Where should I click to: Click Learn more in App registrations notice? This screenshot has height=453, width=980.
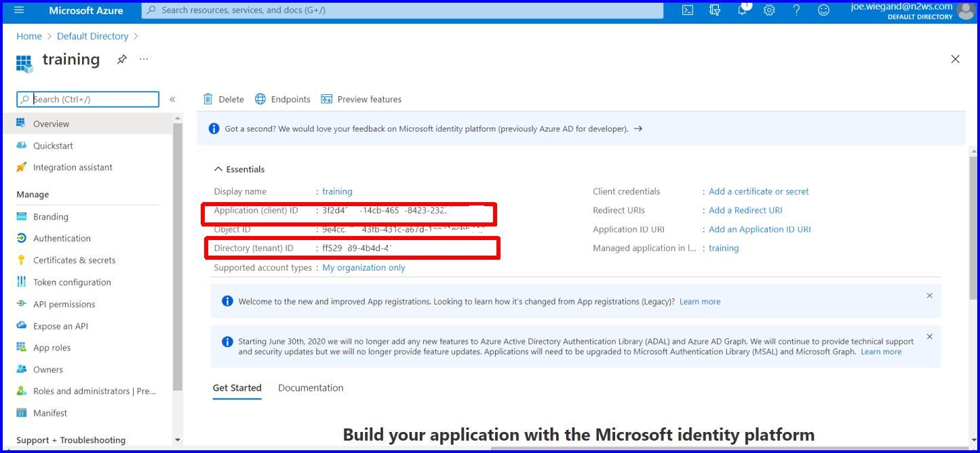700,302
